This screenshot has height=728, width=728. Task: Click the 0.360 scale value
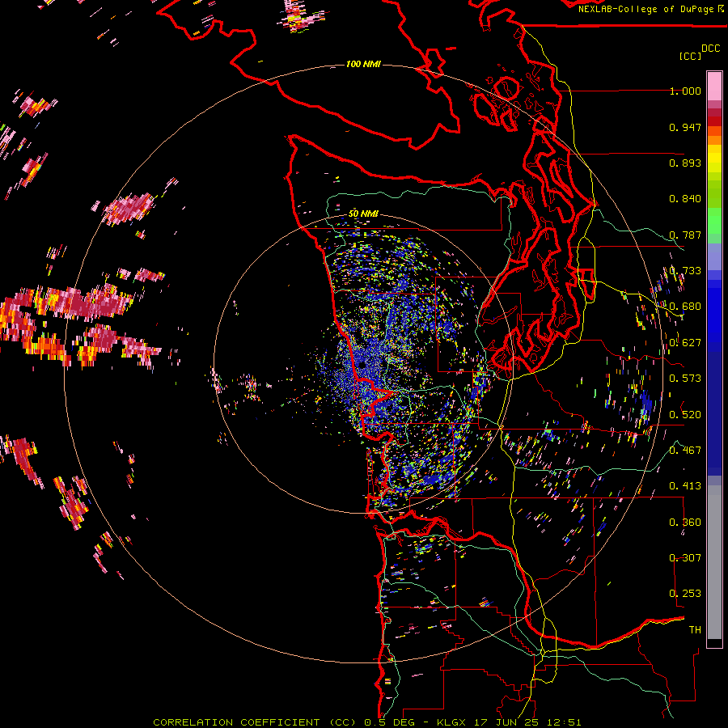pyautogui.click(x=685, y=523)
